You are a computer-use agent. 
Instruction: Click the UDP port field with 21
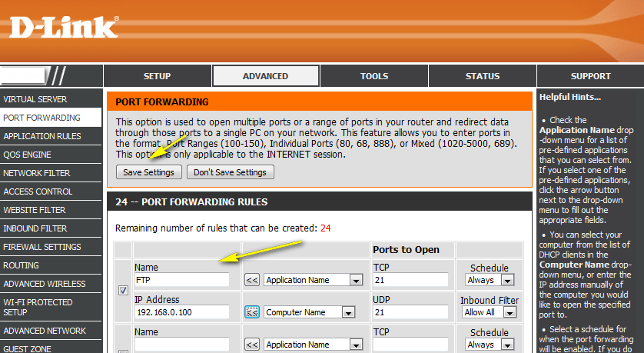coord(410,312)
